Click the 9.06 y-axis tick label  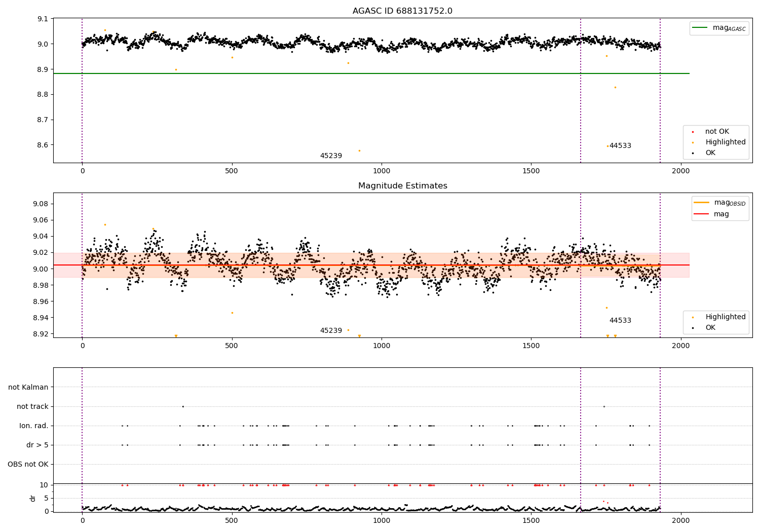coord(41,220)
